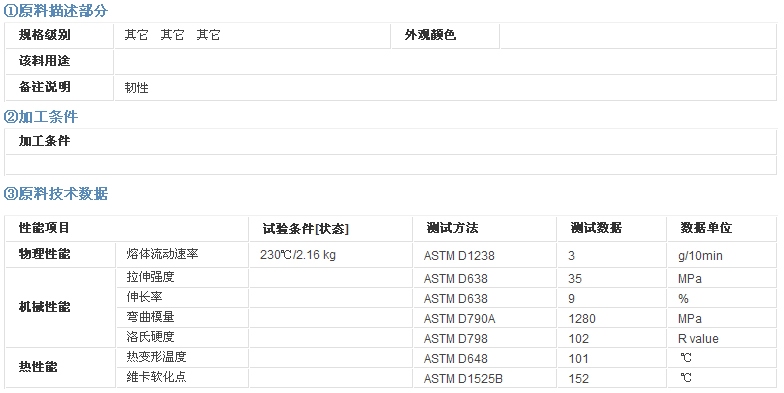Click the value 9 in 伸长率 row

pyautogui.click(x=572, y=298)
